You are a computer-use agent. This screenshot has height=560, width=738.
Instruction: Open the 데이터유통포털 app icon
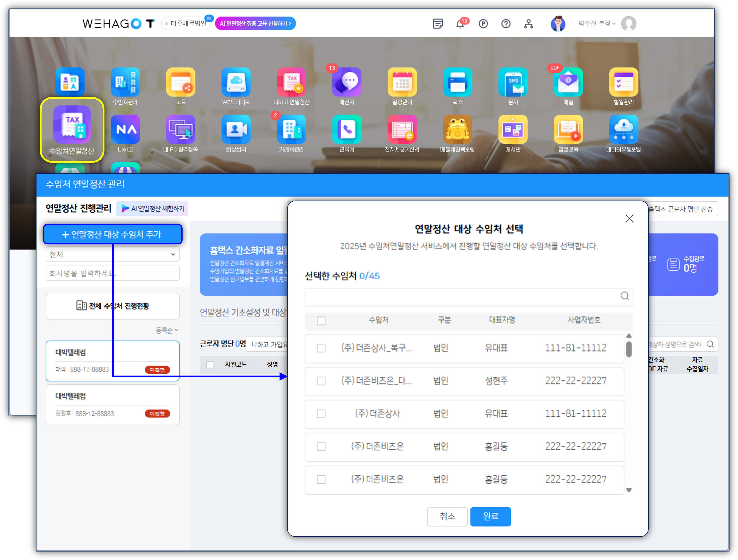pyautogui.click(x=624, y=129)
